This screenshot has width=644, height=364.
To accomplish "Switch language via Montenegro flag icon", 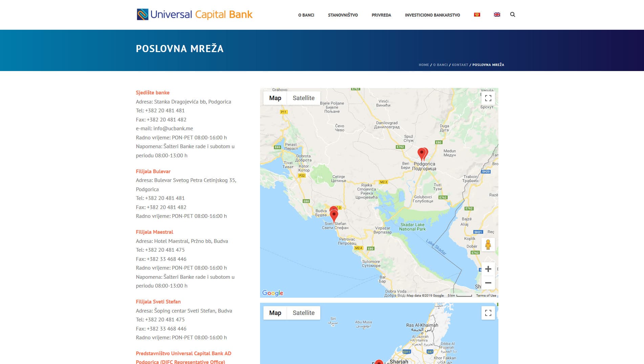I will point(477,15).
